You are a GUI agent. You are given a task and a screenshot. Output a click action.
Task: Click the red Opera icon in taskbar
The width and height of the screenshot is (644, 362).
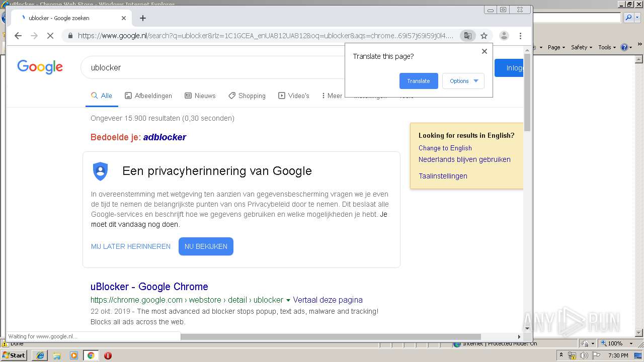coord(108,355)
